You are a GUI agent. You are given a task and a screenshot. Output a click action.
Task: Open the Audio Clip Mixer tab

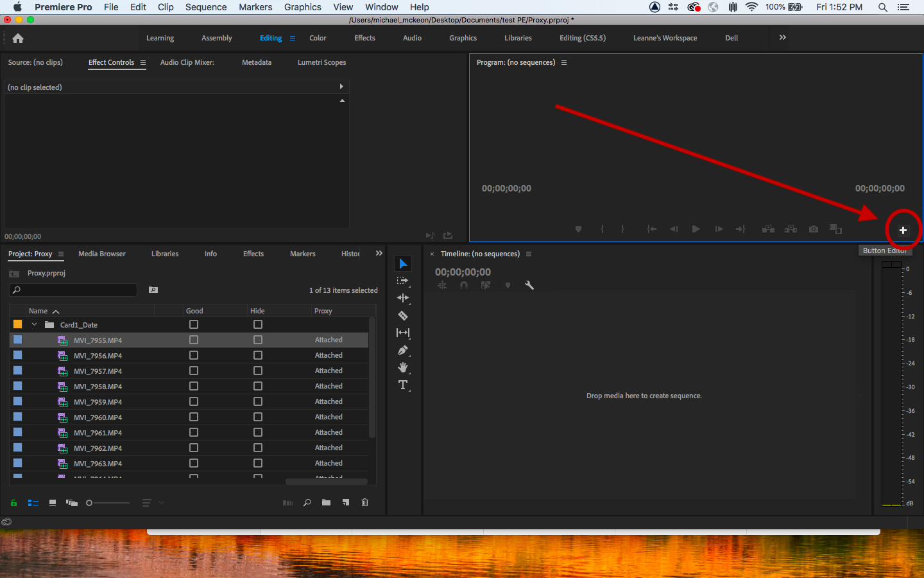(187, 63)
